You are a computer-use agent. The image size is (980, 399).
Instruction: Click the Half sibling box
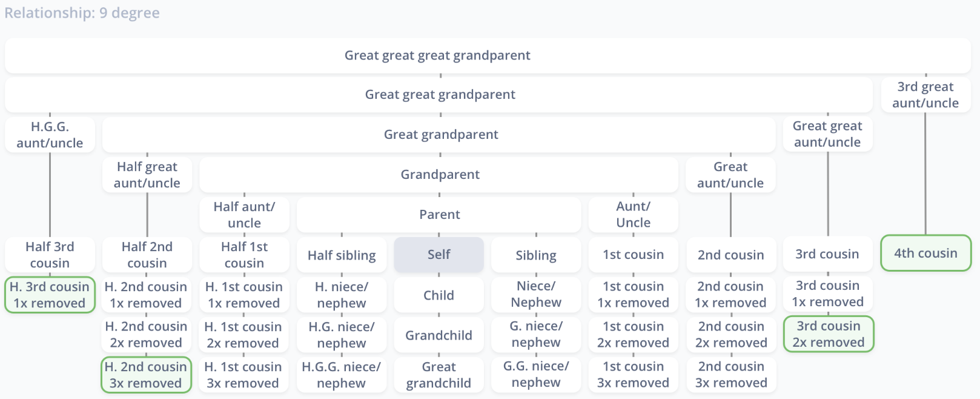click(342, 255)
